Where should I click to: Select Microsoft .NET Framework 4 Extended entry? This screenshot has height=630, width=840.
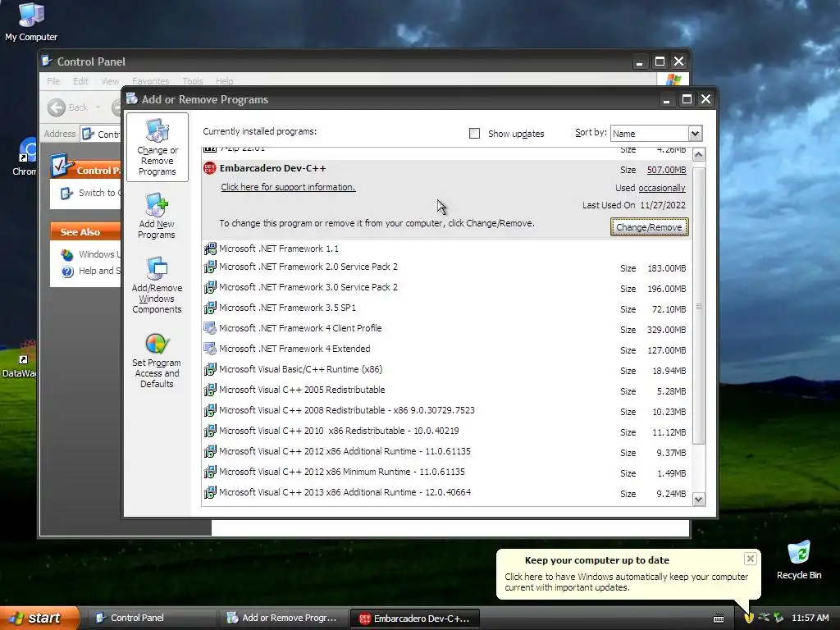pos(447,349)
